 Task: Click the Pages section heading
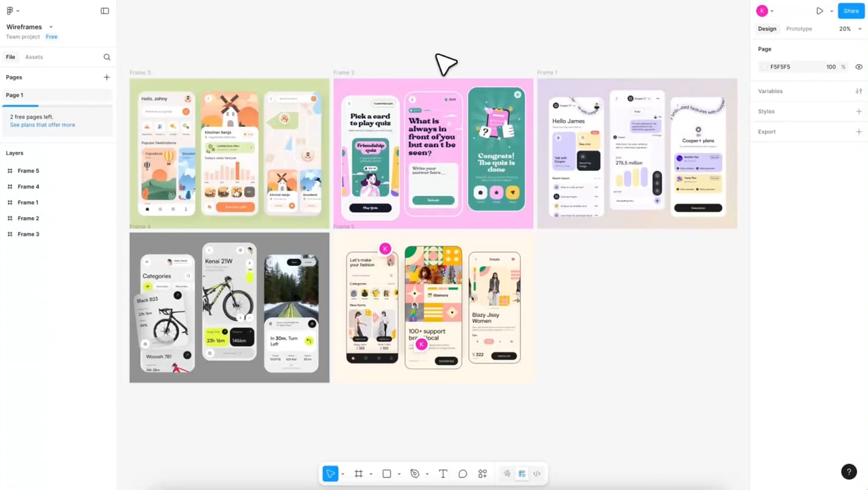tap(14, 77)
